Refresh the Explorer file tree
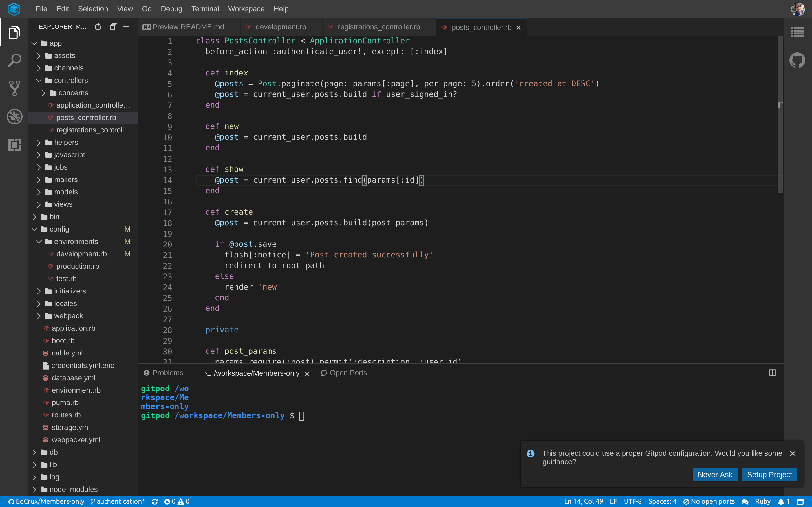This screenshot has width=812, height=507. click(x=98, y=27)
